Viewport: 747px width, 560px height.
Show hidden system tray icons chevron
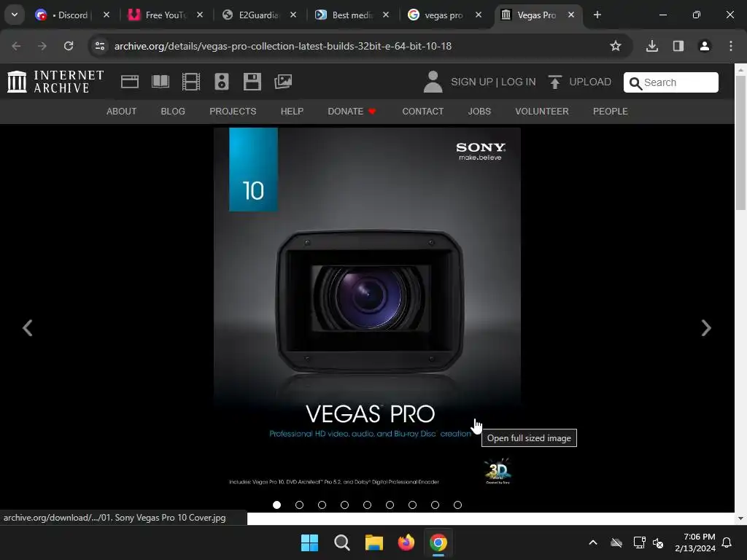[x=593, y=542]
